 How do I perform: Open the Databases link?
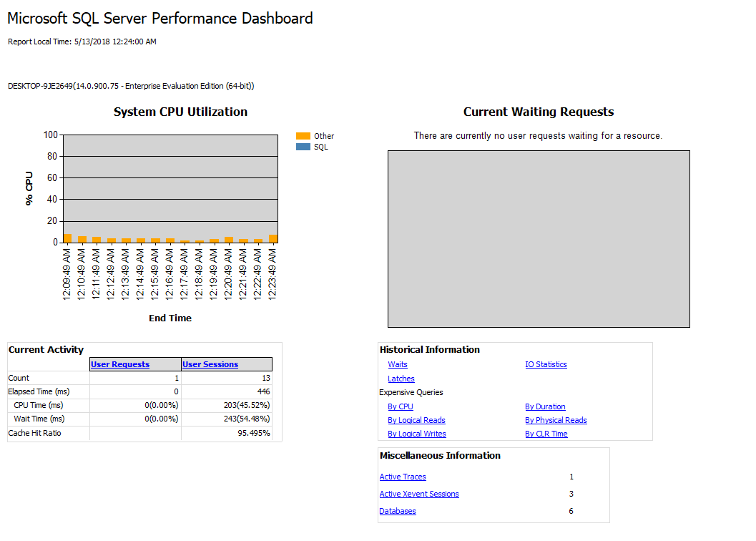point(398,512)
